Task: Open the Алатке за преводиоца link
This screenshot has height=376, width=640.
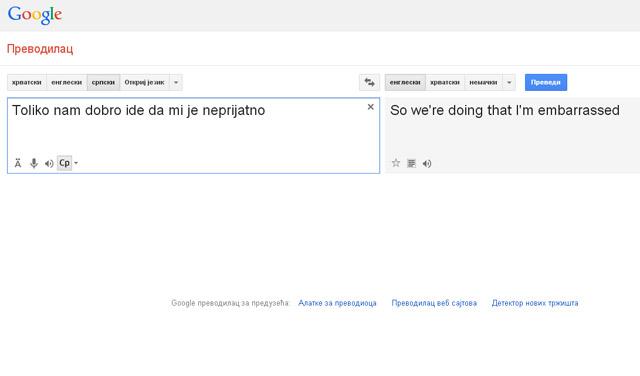Action: (x=337, y=303)
